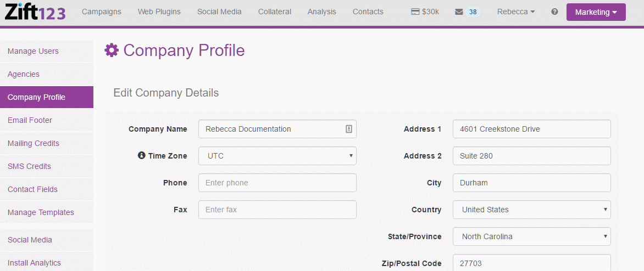Click the Zift123 logo
This screenshot has width=644, height=271.
click(x=35, y=12)
